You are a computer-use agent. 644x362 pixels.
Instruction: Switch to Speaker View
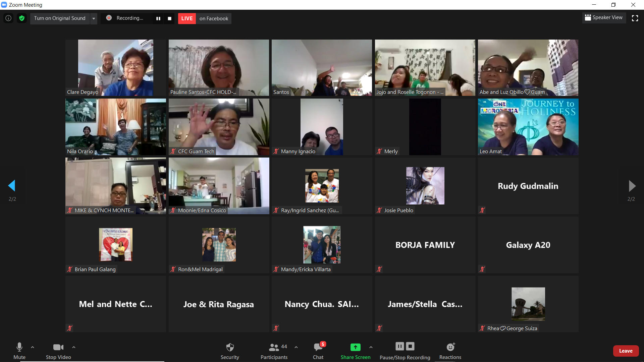[x=604, y=17]
